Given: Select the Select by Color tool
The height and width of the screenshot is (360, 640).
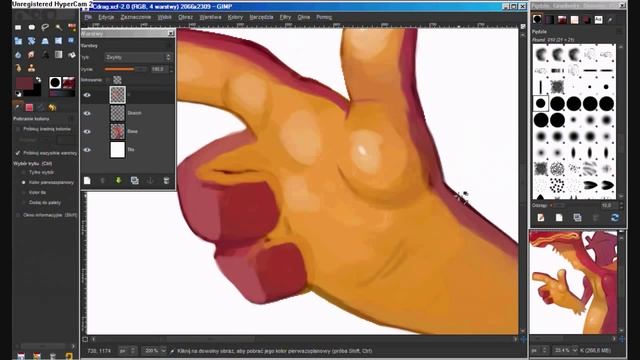Looking at the screenshot, I should [72, 27].
